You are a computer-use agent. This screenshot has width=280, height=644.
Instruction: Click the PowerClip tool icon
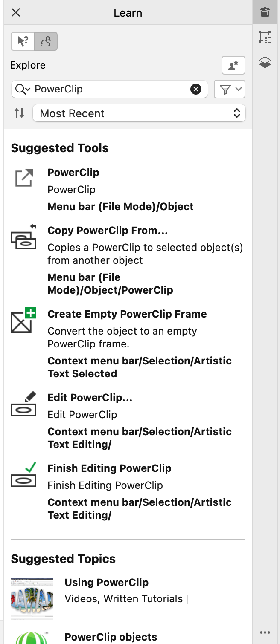click(24, 178)
